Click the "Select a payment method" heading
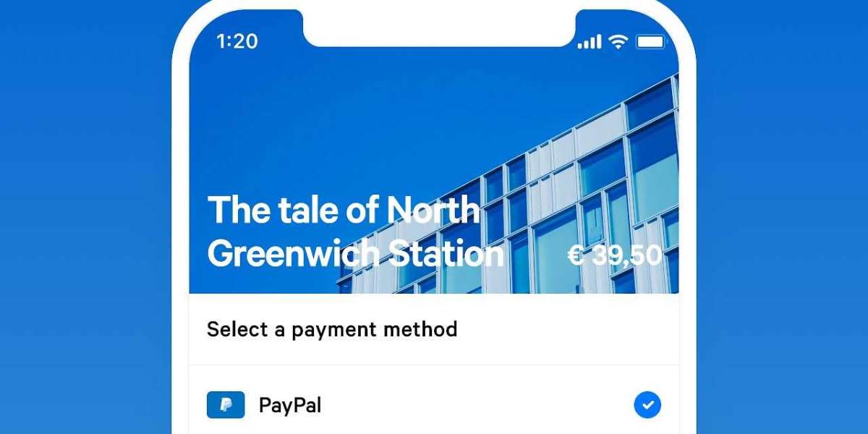 pos(332,330)
